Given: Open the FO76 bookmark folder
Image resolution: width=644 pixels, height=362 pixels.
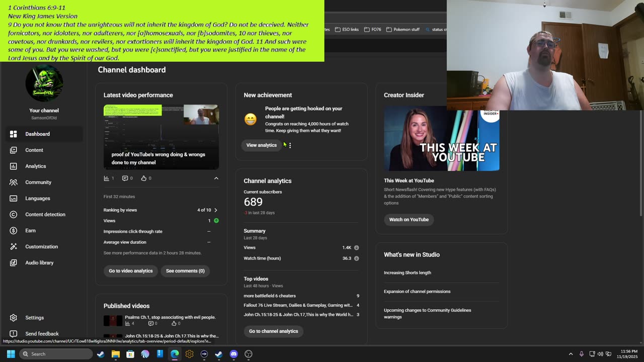Looking at the screenshot, I should click(373, 30).
